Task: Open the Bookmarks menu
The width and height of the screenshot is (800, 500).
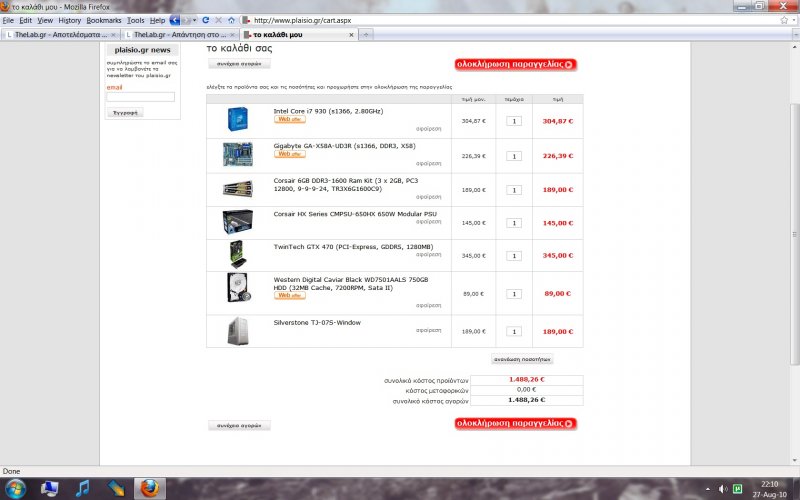Action: [104, 20]
